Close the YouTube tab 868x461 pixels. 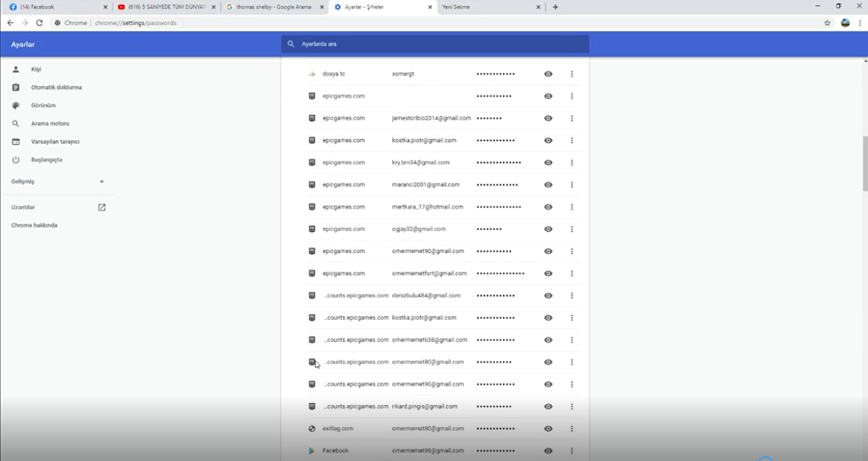pyautogui.click(x=213, y=7)
